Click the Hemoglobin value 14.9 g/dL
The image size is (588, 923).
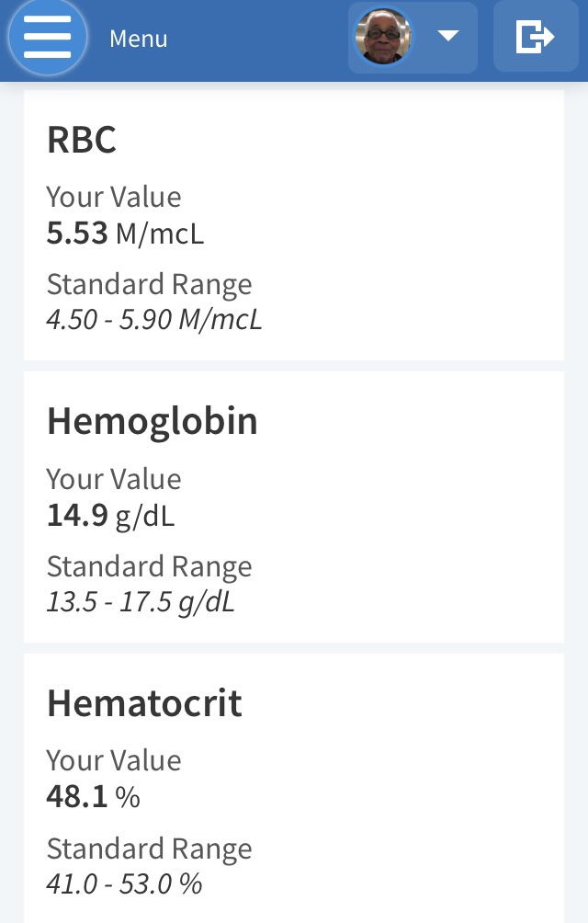tap(110, 516)
